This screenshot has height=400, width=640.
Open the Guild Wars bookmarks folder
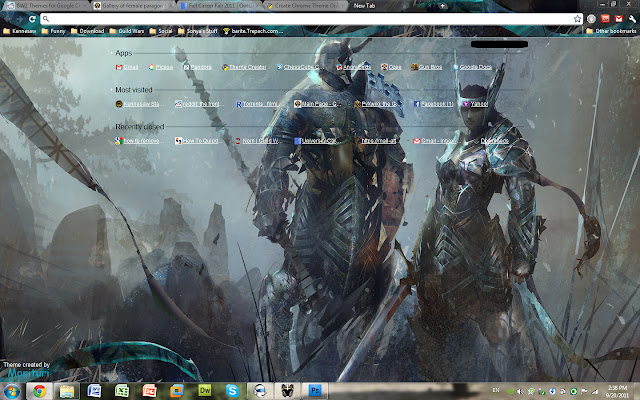click(127, 31)
